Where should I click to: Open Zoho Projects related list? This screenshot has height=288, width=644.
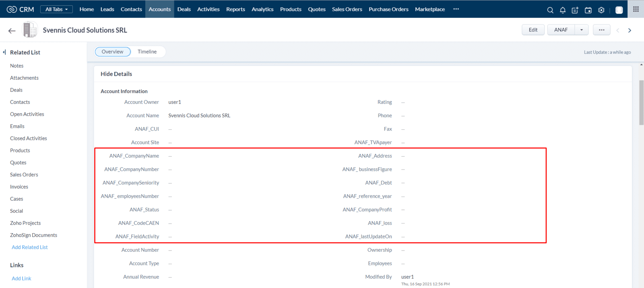click(x=25, y=223)
